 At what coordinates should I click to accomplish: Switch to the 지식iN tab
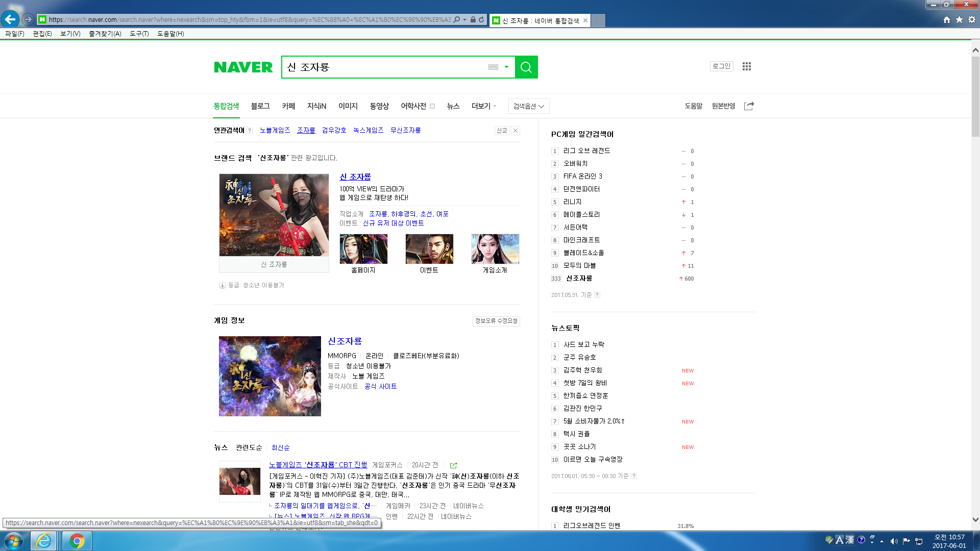point(316,106)
